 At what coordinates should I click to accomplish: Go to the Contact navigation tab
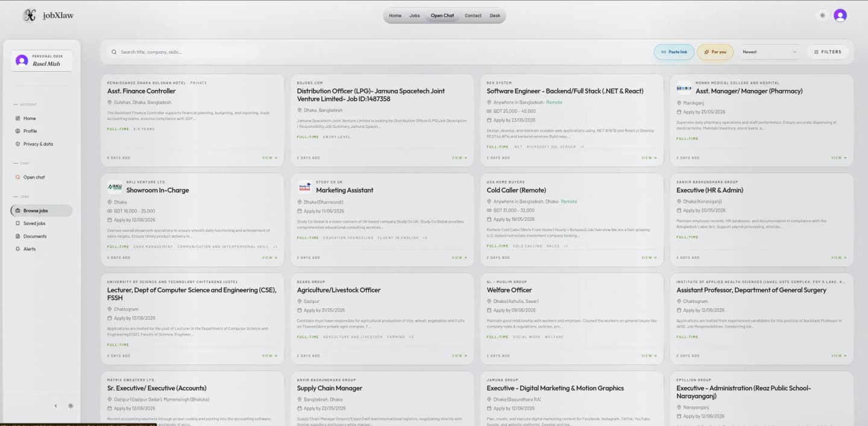[473, 16]
